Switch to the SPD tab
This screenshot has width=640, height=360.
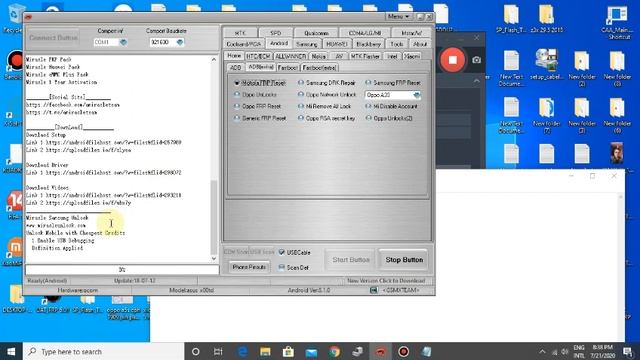point(276,33)
